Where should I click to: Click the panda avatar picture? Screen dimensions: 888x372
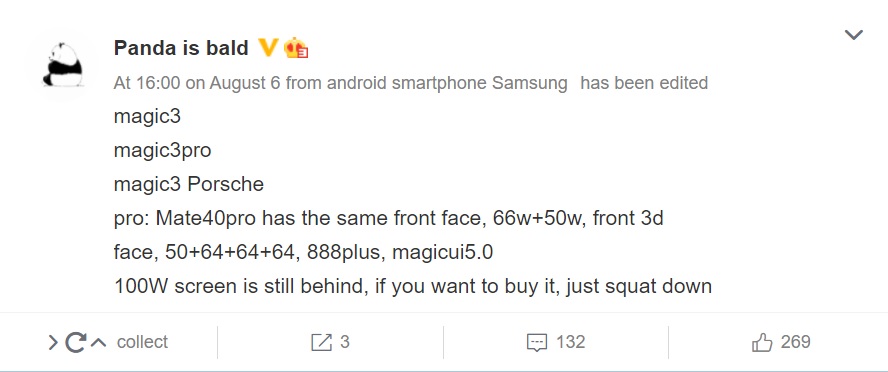[63, 66]
